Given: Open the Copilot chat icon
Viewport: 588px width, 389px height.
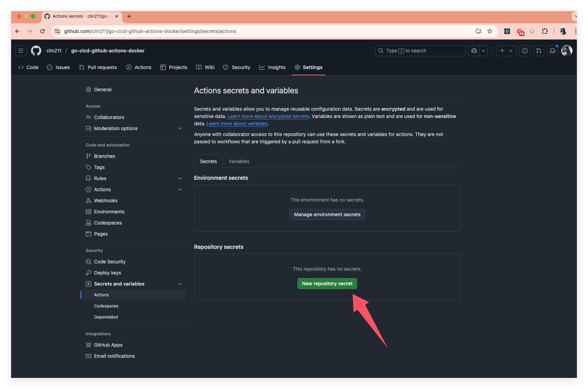Looking at the screenshot, I should 474,51.
